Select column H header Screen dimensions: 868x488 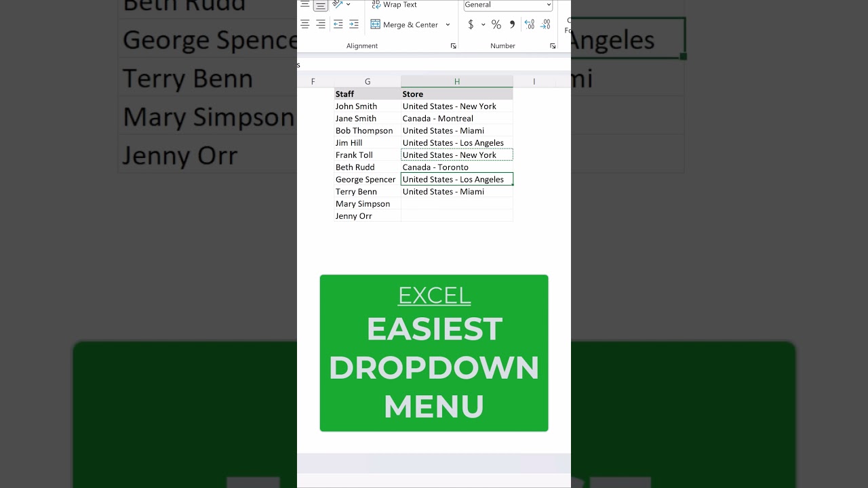pyautogui.click(x=457, y=81)
